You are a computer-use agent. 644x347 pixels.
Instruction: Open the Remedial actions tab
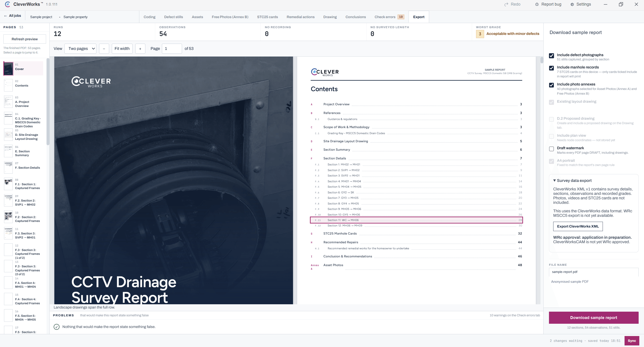(x=301, y=17)
